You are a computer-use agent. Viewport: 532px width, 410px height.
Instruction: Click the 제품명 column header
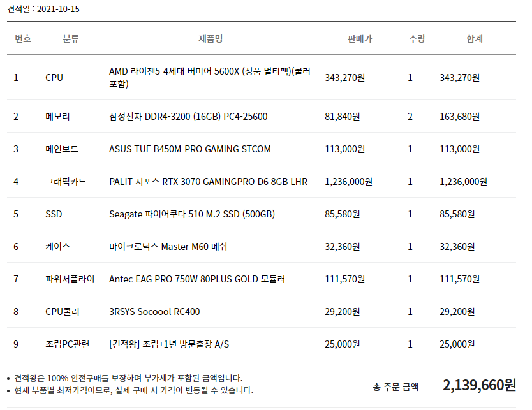211,39
